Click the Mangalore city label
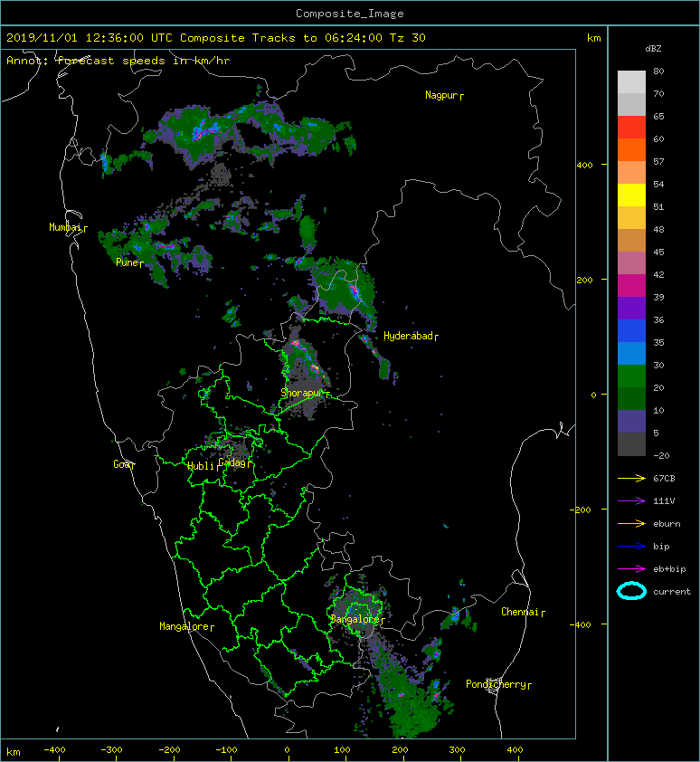The height and width of the screenshot is (762, 700). [186, 626]
